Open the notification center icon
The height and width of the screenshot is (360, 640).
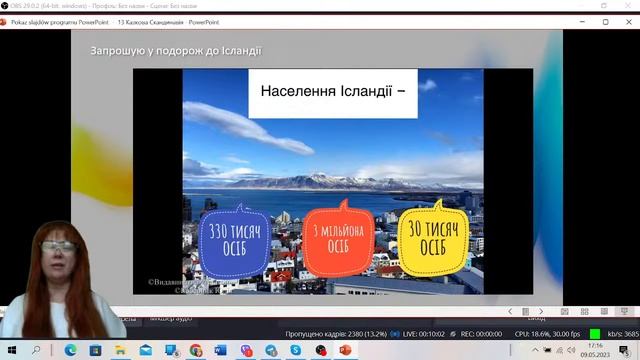point(624,350)
